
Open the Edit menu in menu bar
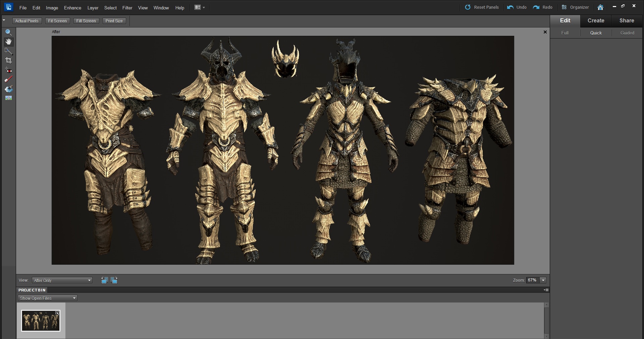tap(36, 8)
